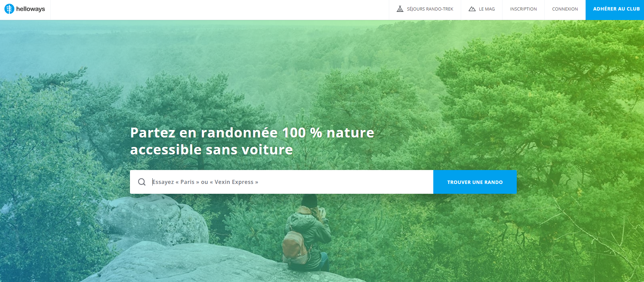Select the Connexion login link

pos(565,9)
